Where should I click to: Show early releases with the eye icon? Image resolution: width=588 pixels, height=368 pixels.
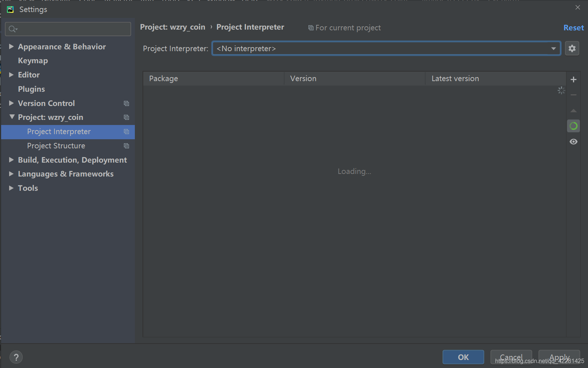pyautogui.click(x=573, y=142)
